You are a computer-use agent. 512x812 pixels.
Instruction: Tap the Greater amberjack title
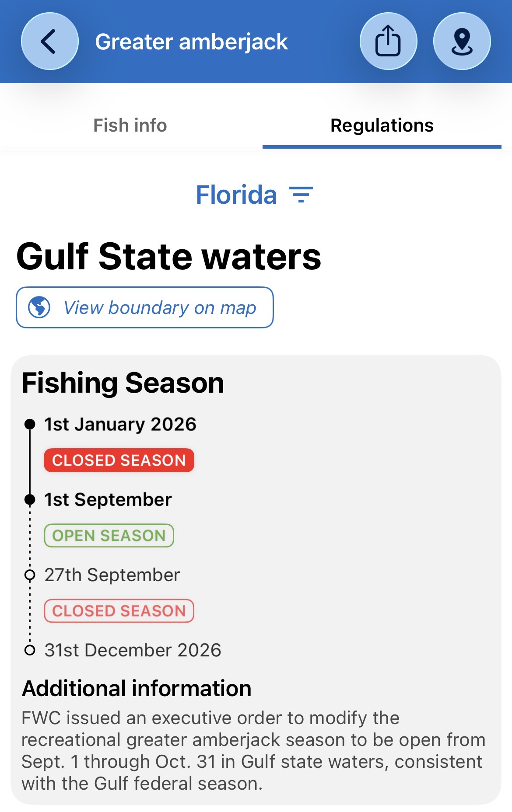[x=191, y=42]
